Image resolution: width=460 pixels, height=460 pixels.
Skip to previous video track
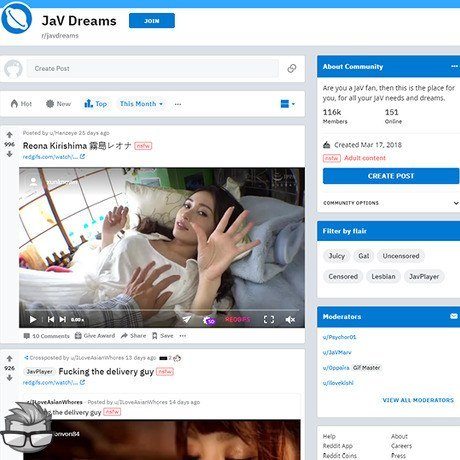(51, 319)
